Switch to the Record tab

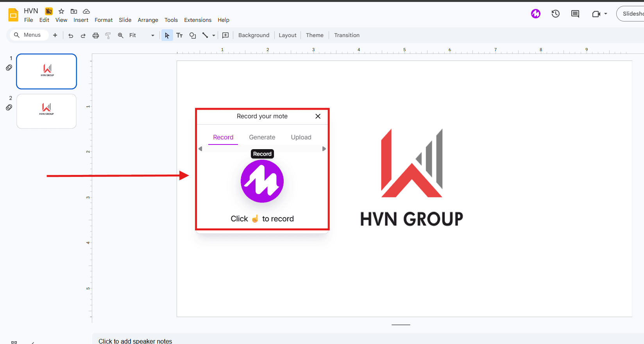(223, 137)
